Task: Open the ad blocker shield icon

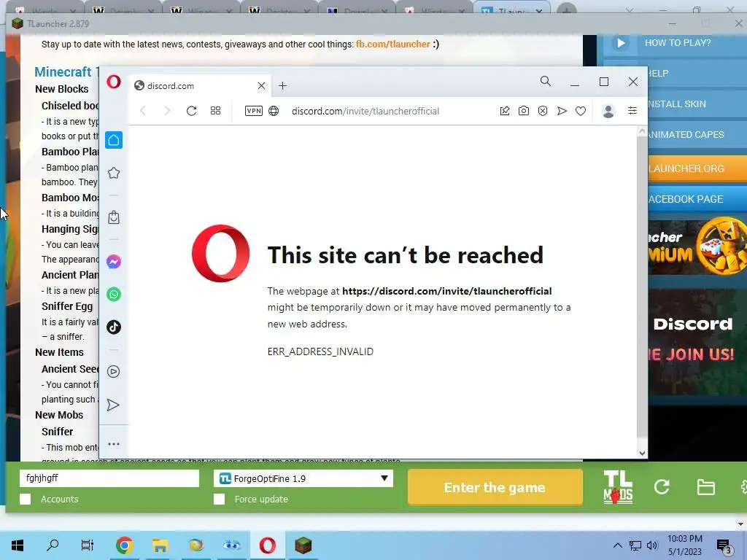Action: coord(543,111)
